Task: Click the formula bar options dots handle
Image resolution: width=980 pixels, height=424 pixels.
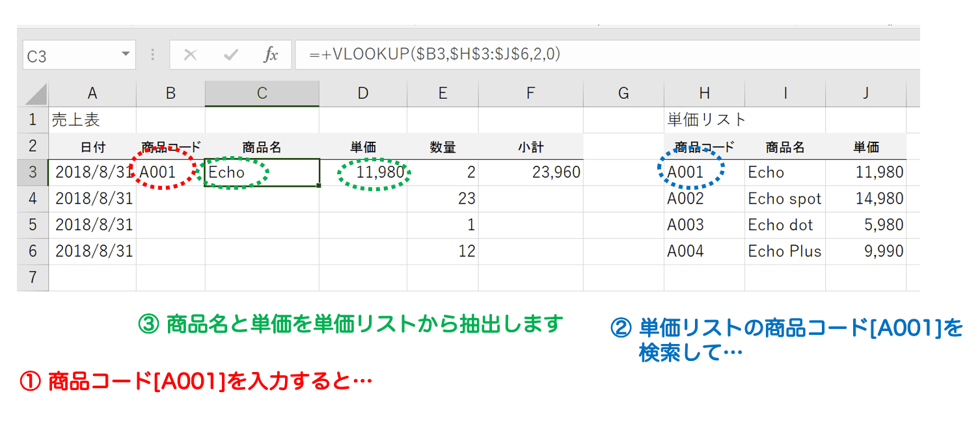Action: click(x=153, y=55)
